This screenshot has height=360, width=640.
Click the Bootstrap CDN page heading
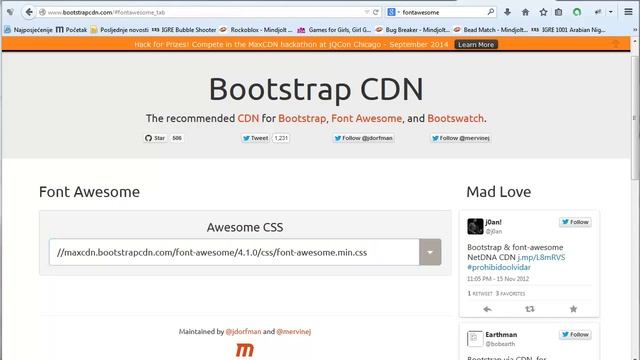316,89
